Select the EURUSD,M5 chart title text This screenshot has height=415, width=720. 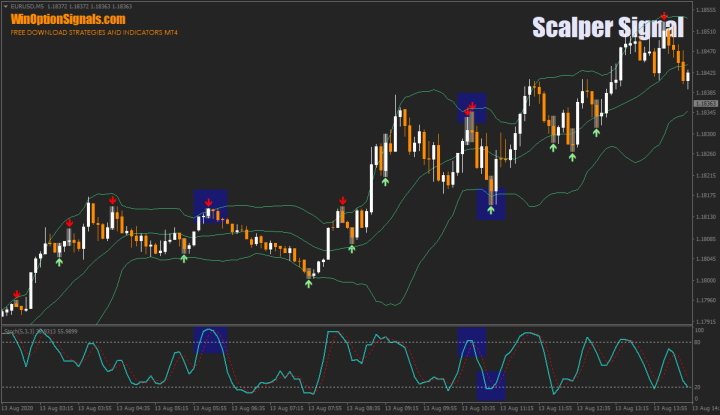coord(27,6)
